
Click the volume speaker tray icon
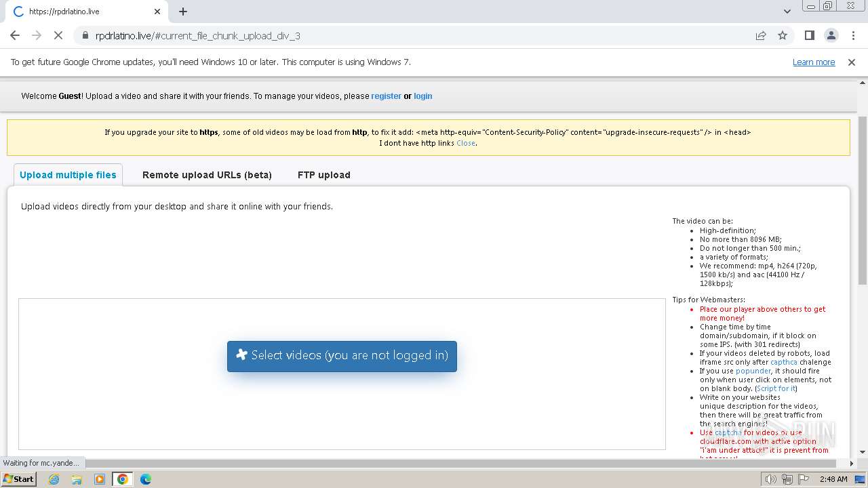tap(771, 479)
